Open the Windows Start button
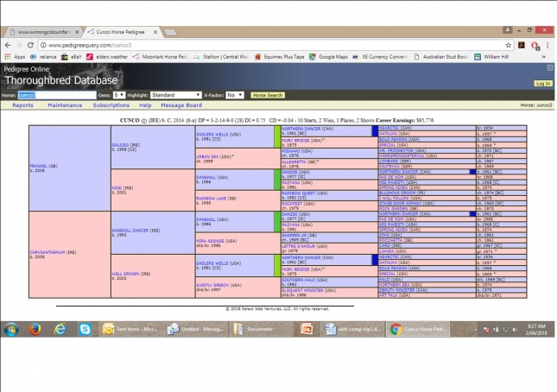557x392 pixels. click(x=11, y=329)
